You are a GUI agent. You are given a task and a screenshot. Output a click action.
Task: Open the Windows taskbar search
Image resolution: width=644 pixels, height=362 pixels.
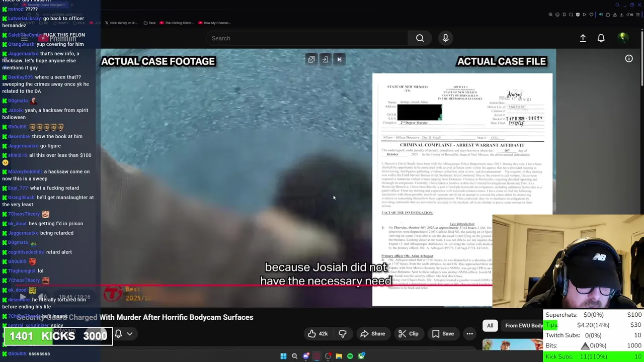click(x=294, y=356)
